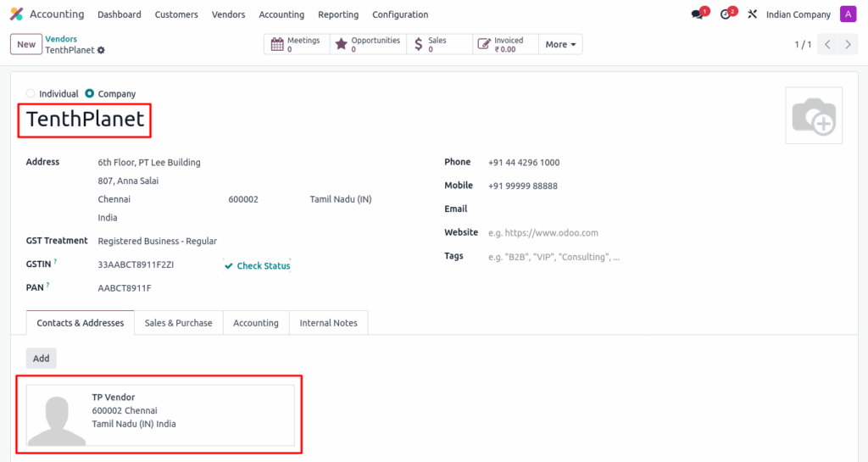Click the PAN help question mark
The height and width of the screenshot is (462, 868).
coord(47,286)
